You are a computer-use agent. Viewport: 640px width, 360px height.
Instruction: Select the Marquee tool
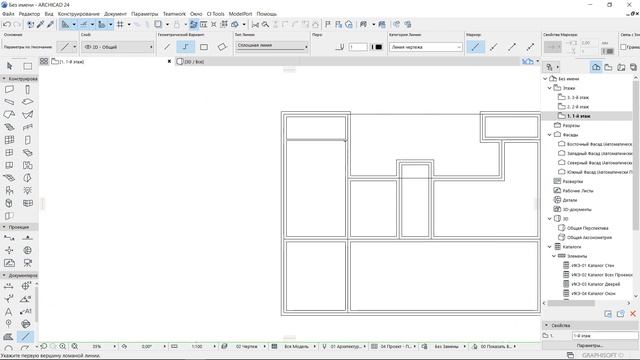(x=27, y=66)
